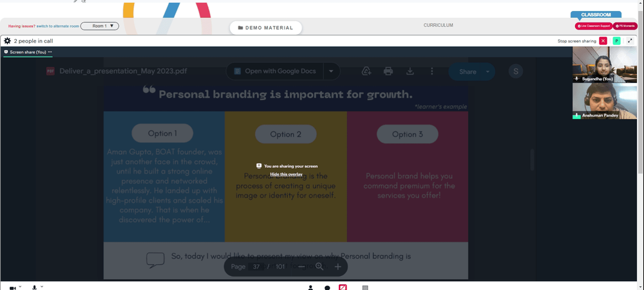Open PS Moments
The height and width of the screenshot is (290, 644).
tap(625, 26)
